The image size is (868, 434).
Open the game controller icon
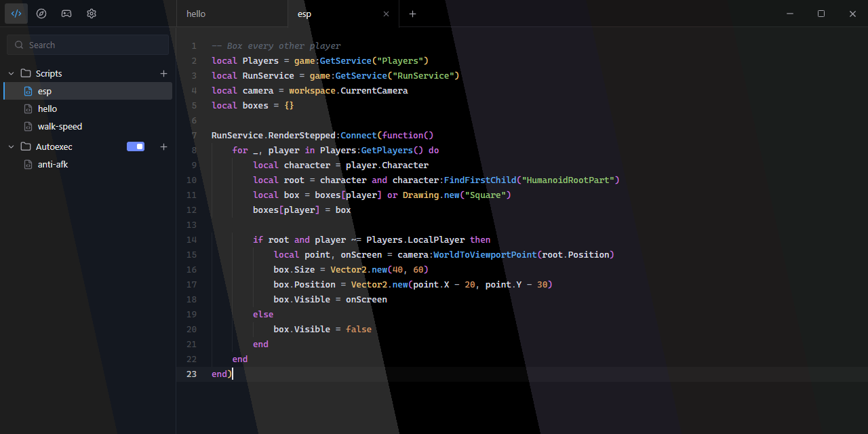(x=66, y=14)
